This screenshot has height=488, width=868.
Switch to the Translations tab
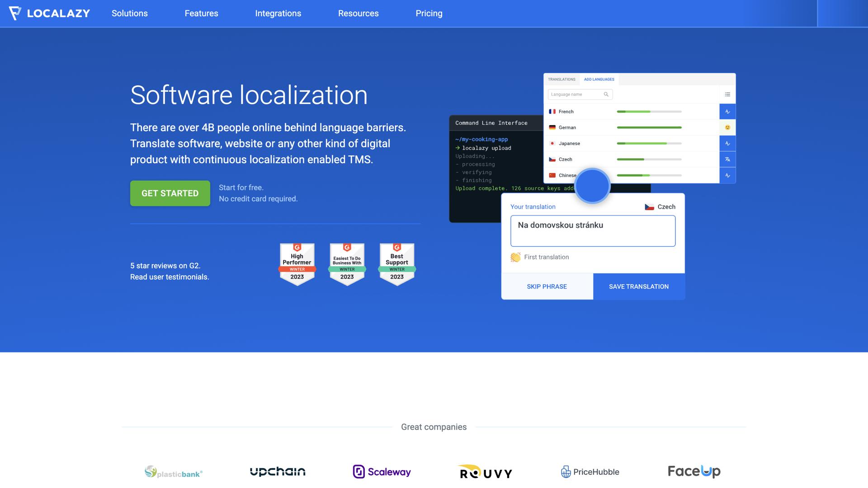561,80
